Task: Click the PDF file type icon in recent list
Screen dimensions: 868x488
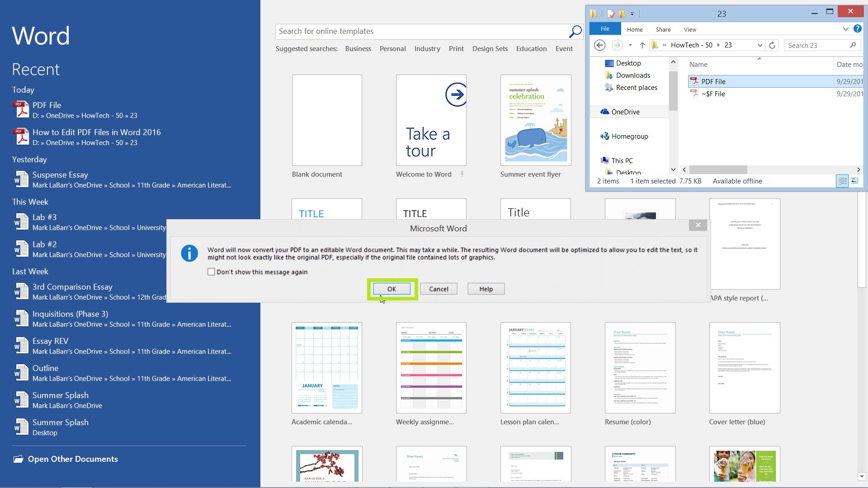Action: [20, 109]
